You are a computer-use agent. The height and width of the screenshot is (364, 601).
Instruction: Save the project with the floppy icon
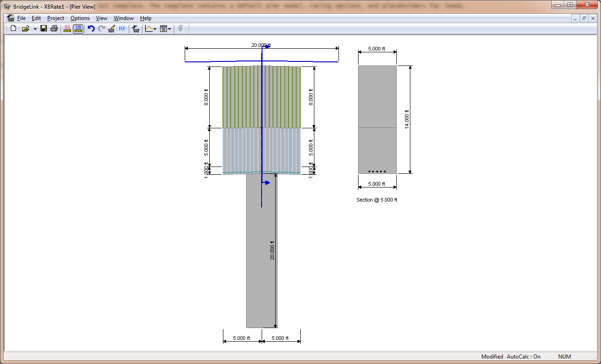(x=44, y=29)
